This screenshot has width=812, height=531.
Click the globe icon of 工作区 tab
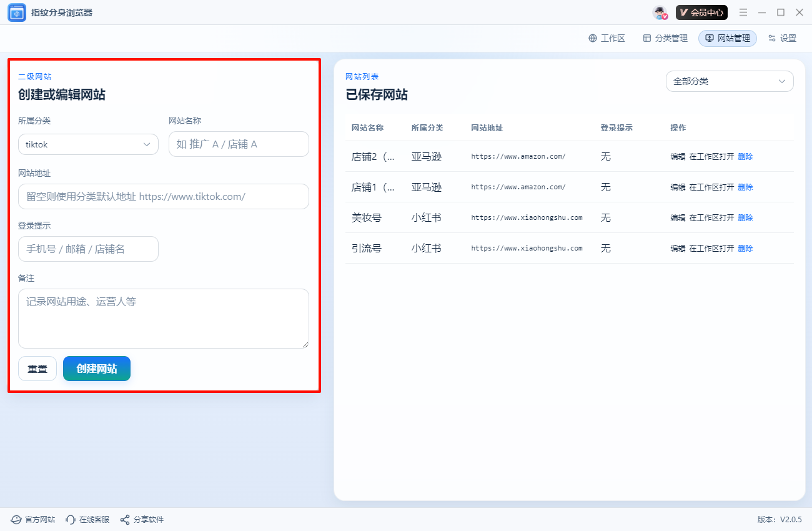[593, 38]
